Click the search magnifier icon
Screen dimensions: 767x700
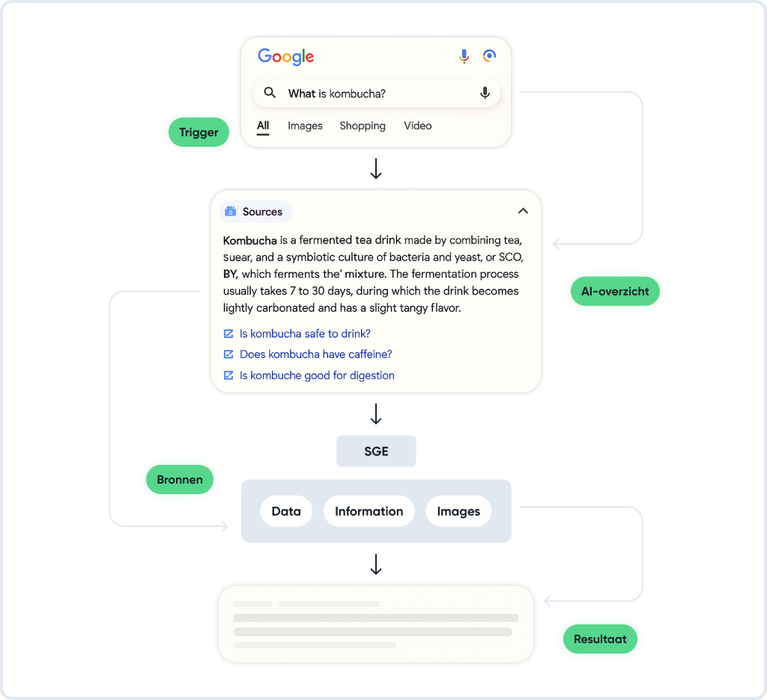270,92
